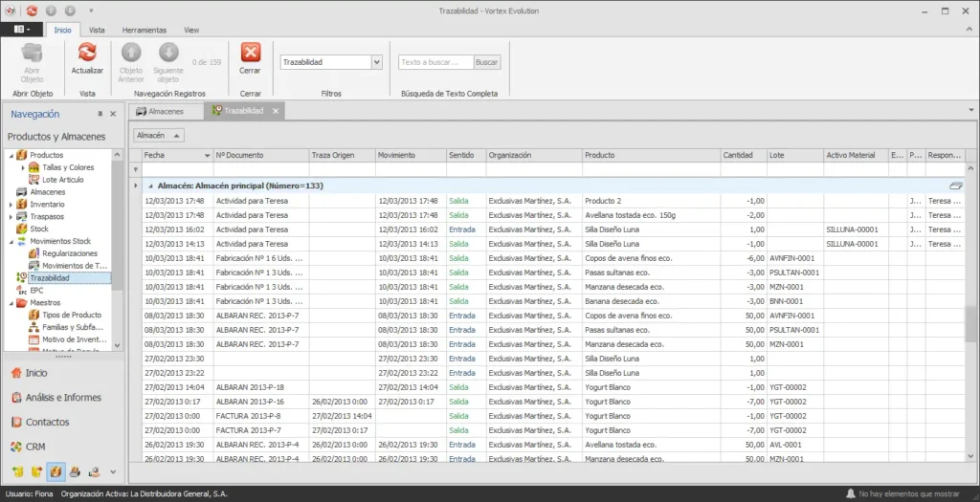Click the data grid vertical scrollbar
This screenshot has width=980, height=502.
click(x=970, y=312)
